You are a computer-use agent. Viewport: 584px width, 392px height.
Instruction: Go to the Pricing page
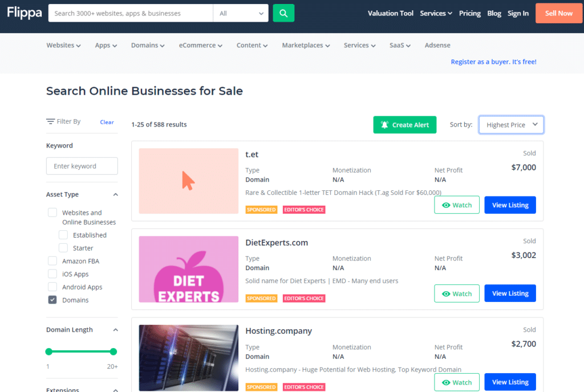pyautogui.click(x=470, y=13)
